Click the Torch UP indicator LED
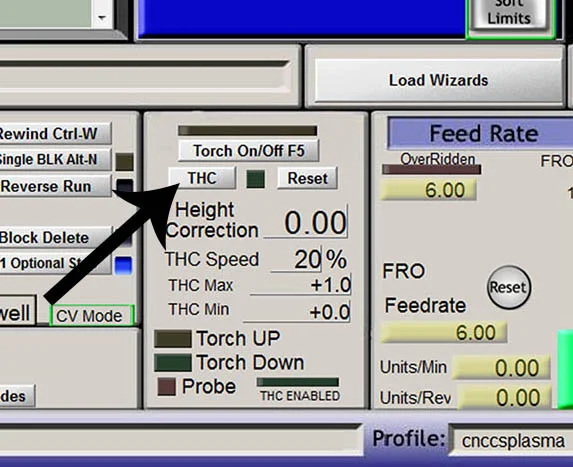 tap(173, 339)
